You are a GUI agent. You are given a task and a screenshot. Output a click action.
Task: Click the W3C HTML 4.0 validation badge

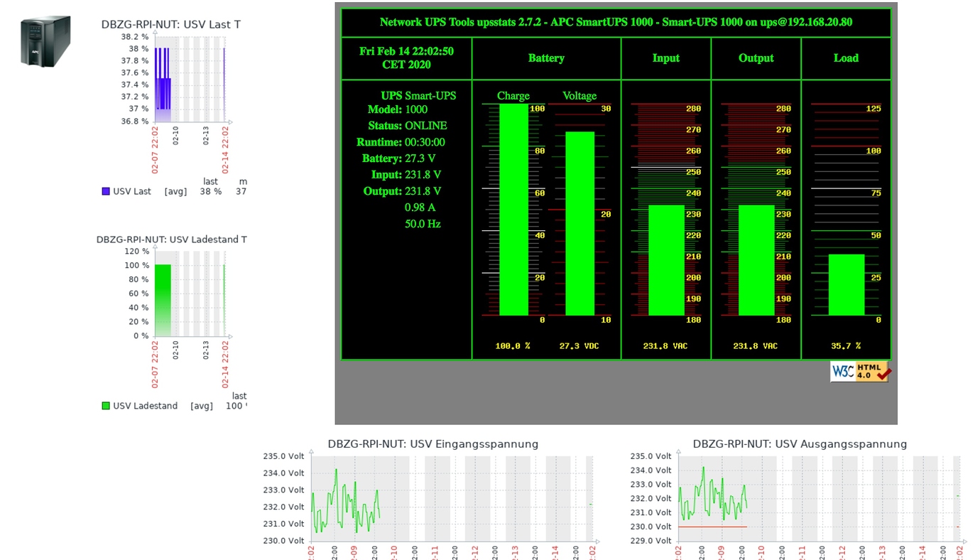(859, 371)
